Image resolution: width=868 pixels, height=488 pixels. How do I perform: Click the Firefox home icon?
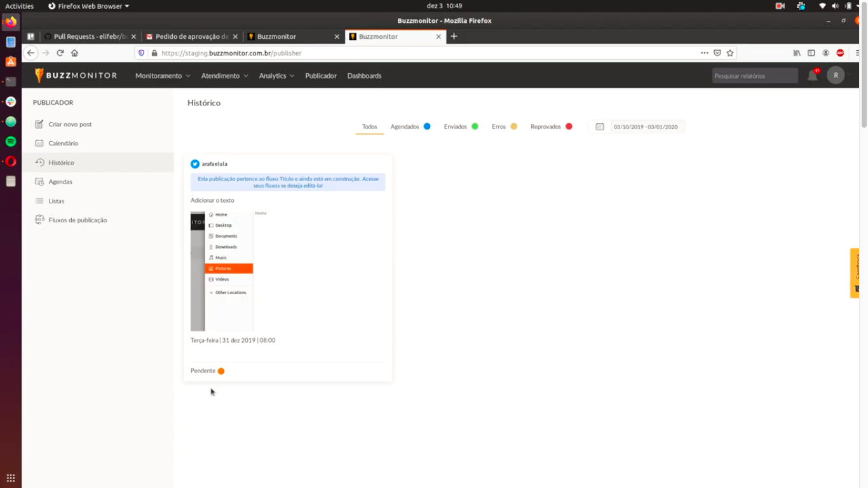(74, 53)
